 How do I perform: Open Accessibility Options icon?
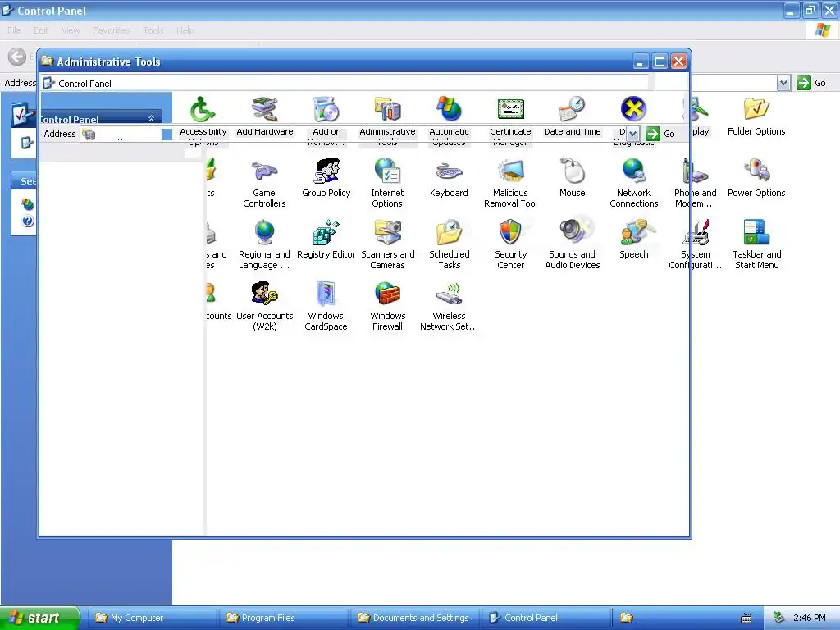(203, 109)
